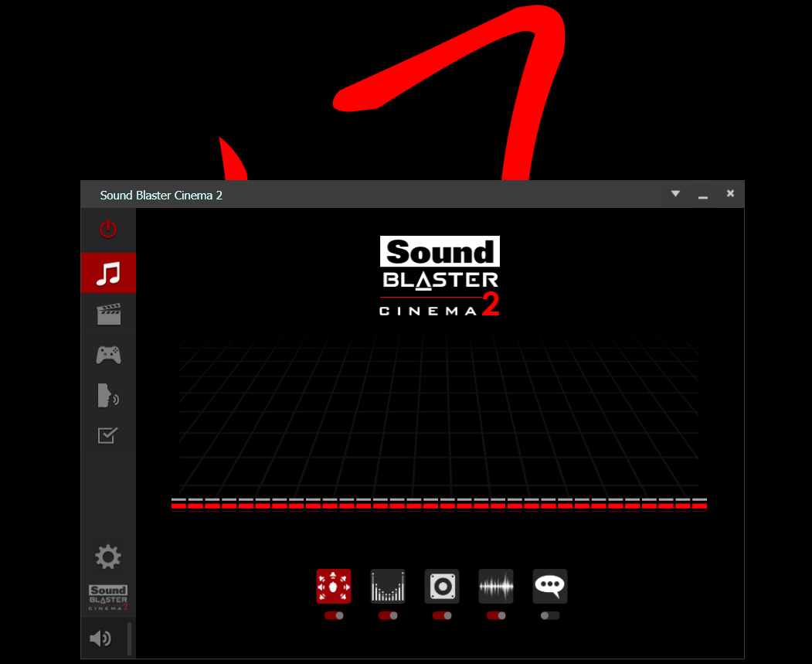The height and width of the screenshot is (664, 812).
Task: Open the Voice speaking-head profile
Action: click(108, 395)
